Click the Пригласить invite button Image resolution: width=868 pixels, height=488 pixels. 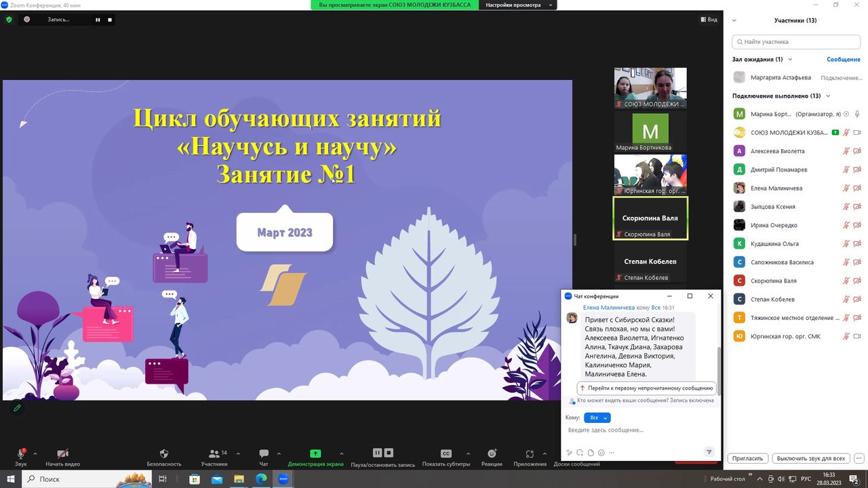tap(748, 459)
